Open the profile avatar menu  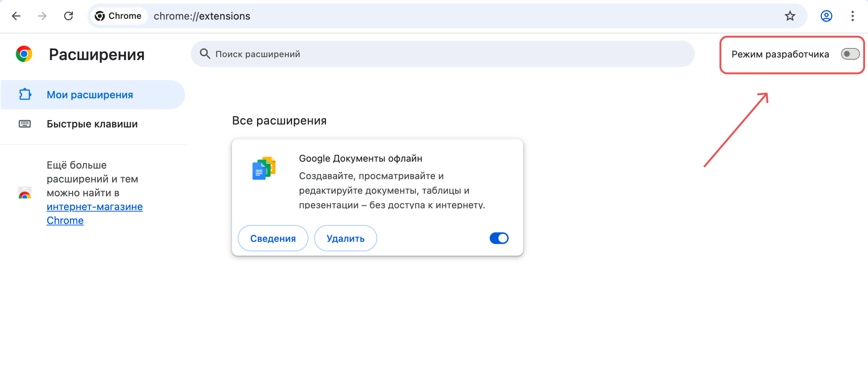coord(826,16)
